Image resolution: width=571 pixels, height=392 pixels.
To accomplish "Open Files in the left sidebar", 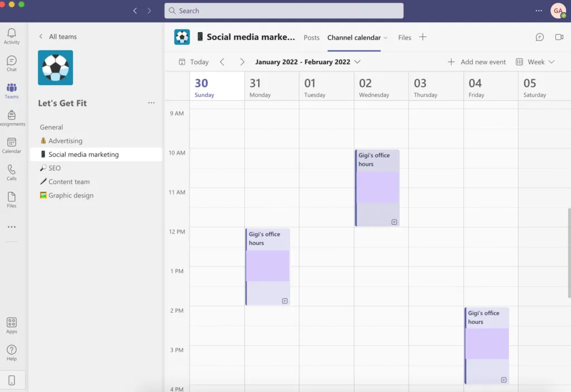I will (12, 200).
